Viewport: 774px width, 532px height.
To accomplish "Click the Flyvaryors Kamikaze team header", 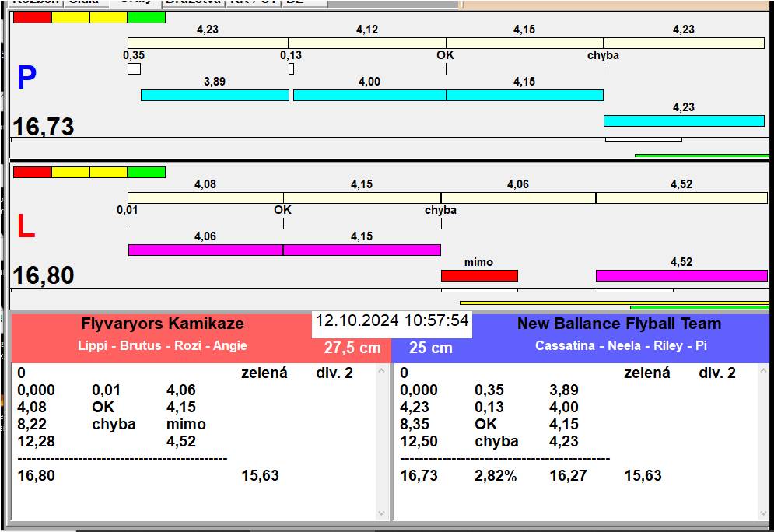I will [163, 324].
